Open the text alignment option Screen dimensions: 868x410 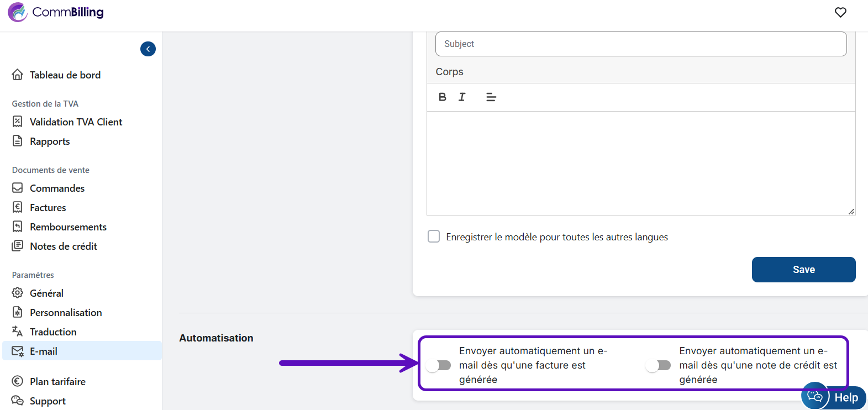click(491, 97)
